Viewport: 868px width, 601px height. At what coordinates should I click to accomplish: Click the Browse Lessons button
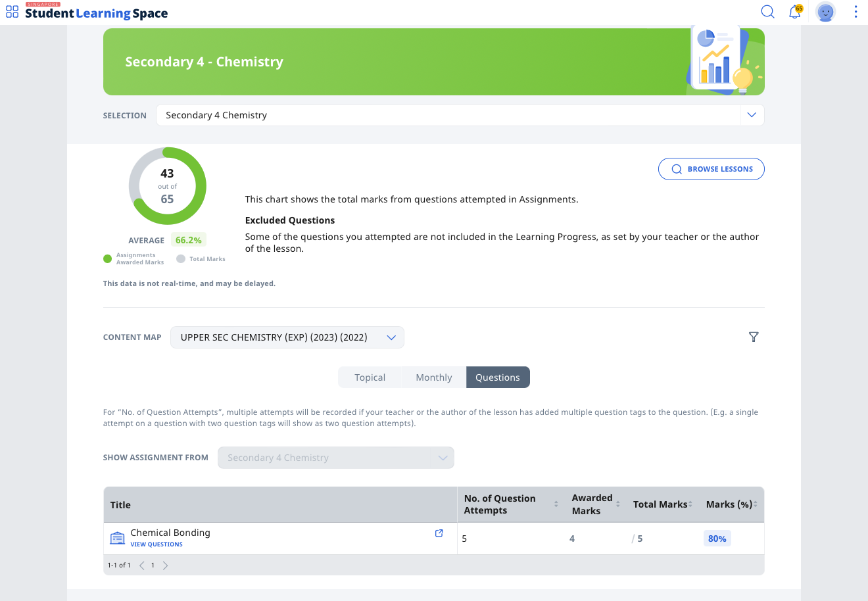click(711, 169)
